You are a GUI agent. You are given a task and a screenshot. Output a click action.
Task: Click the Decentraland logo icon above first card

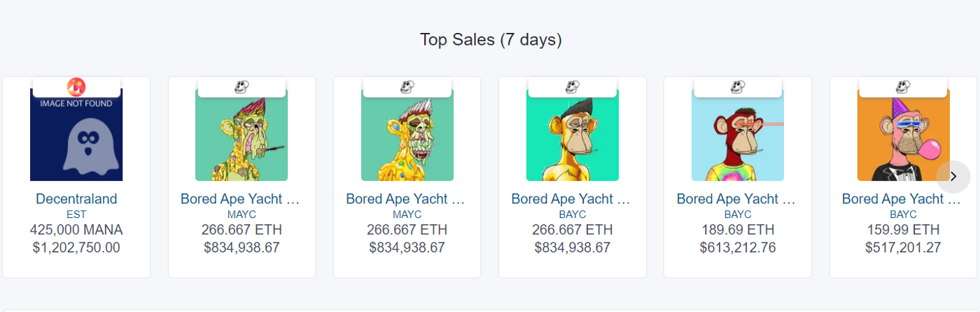pyautogui.click(x=76, y=87)
